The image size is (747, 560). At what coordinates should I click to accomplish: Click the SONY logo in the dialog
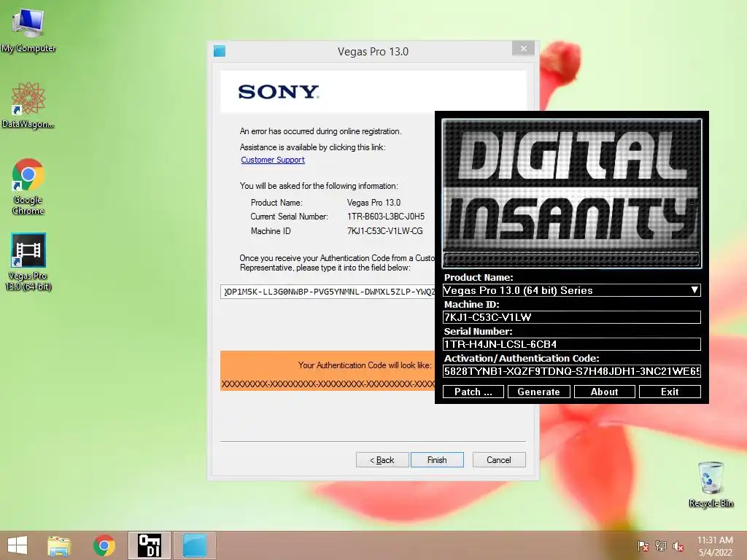click(x=279, y=92)
